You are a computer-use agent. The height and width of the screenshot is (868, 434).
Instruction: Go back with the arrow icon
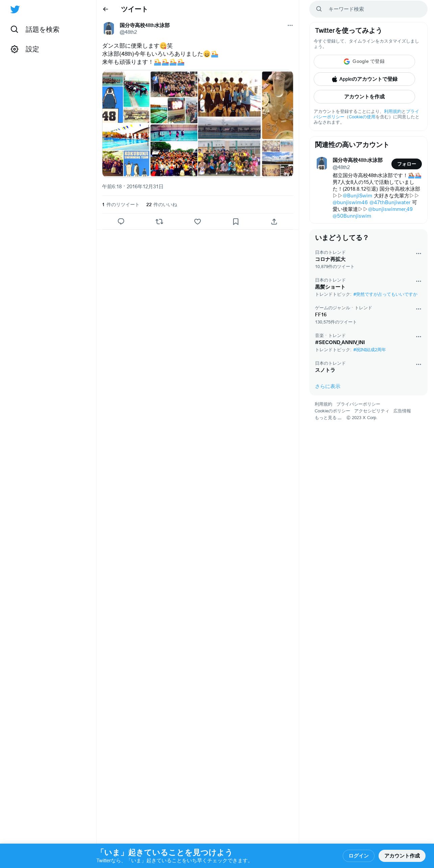(105, 9)
